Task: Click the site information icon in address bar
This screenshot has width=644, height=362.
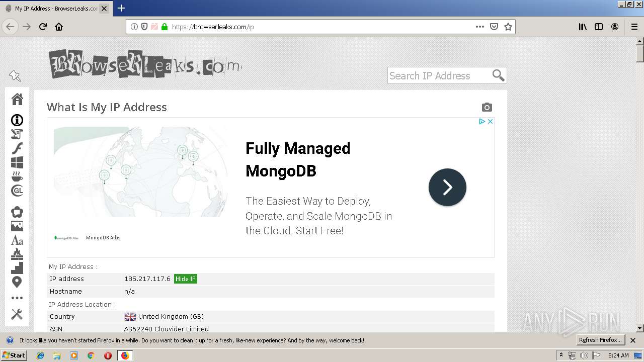Action: coord(134,27)
